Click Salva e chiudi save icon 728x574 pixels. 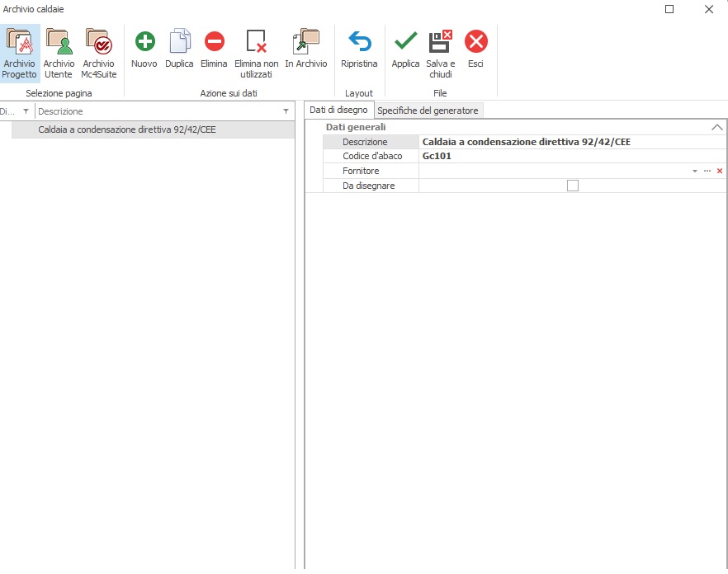coord(440,41)
